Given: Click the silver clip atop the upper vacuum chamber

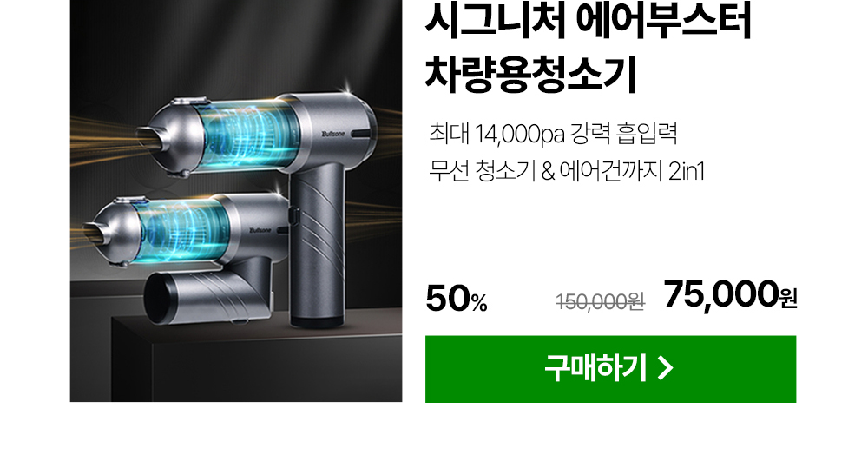Looking at the screenshot, I should pyautogui.click(x=192, y=102).
